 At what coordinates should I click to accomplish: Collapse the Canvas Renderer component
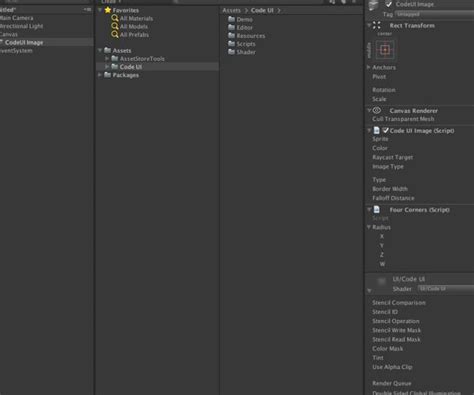click(369, 110)
